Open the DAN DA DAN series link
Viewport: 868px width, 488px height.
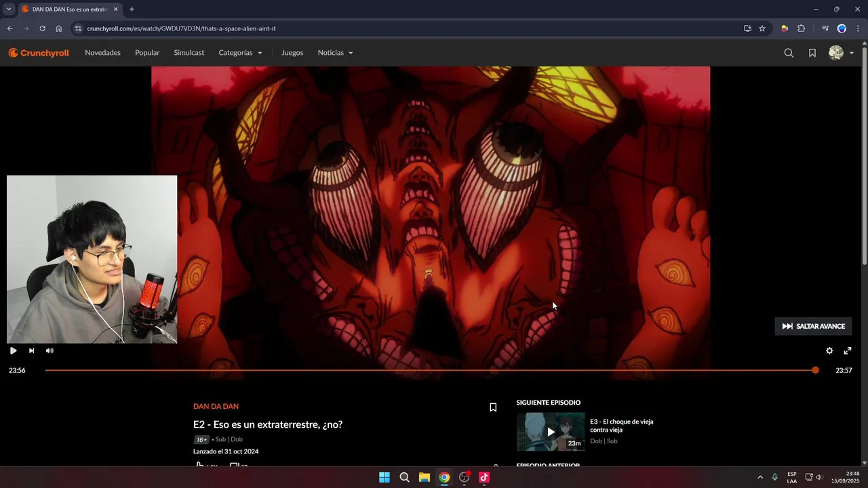[216, 407]
